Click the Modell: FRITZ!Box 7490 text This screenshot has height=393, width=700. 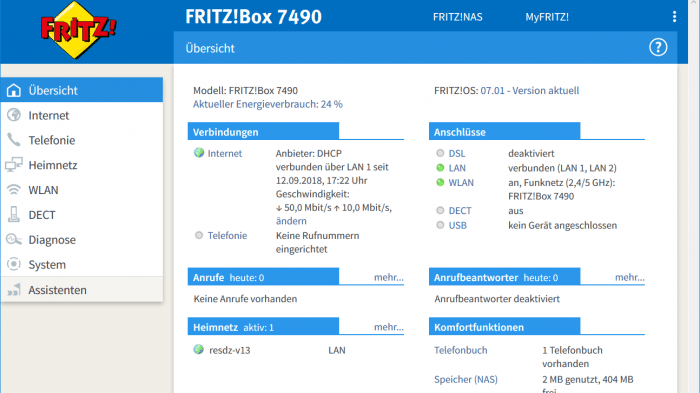pos(245,91)
